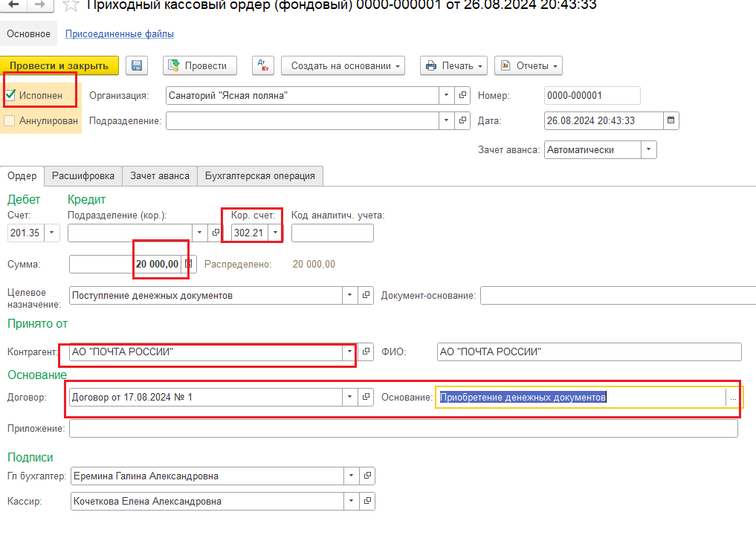This screenshot has height=544, width=756.
Task: Open Подразделение record link icon
Action: (x=462, y=120)
